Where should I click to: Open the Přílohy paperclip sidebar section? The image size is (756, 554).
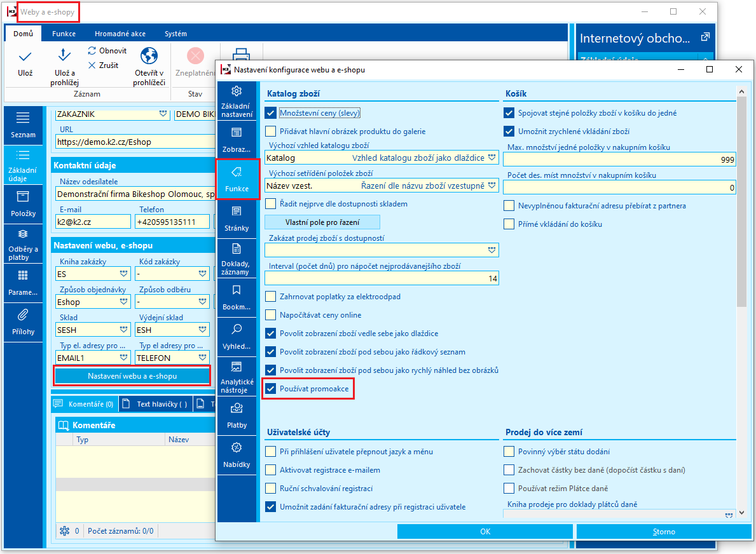(23, 322)
